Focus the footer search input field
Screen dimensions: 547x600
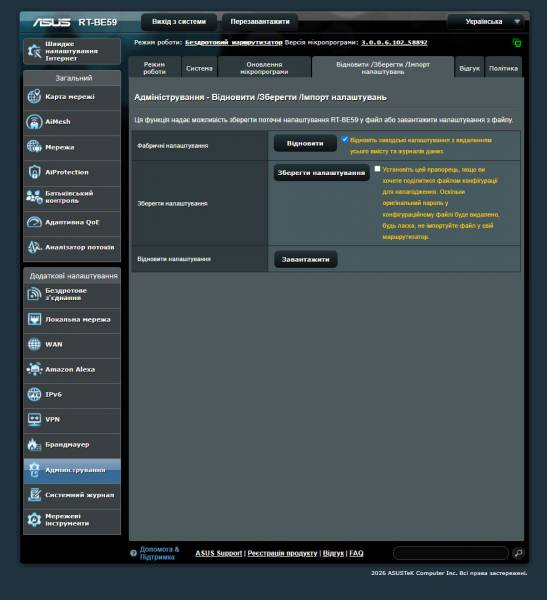click(x=451, y=553)
